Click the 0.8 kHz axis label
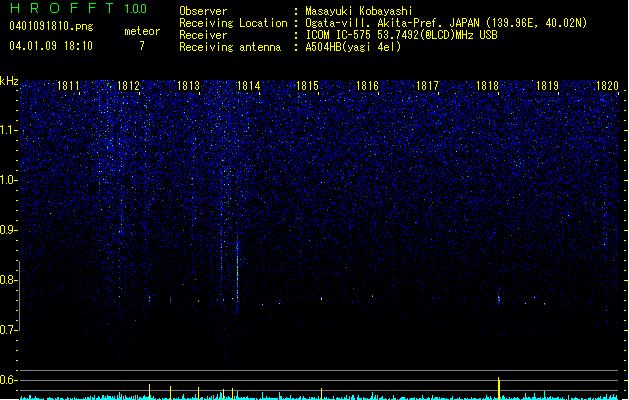The image size is (629, 400). (9, 280)
